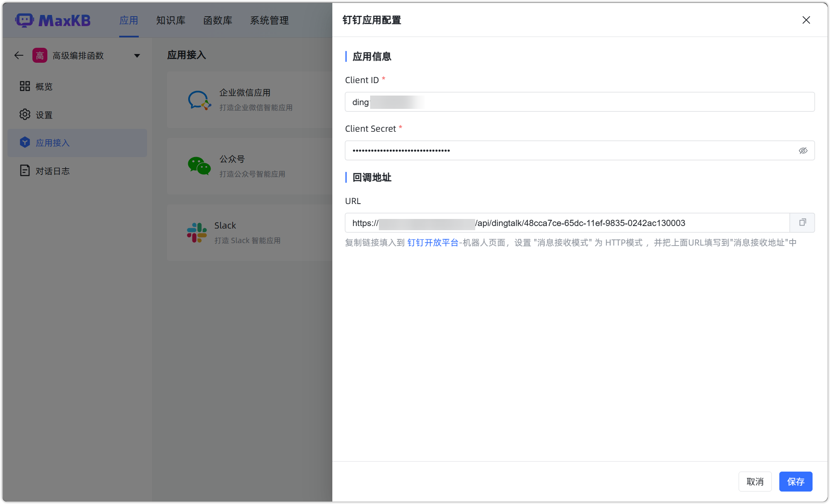Open 设置 settings in the sidebar

[43, 115]
